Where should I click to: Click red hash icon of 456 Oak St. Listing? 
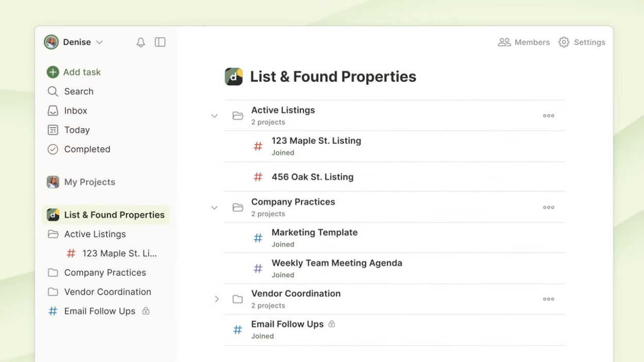[258, 177]
